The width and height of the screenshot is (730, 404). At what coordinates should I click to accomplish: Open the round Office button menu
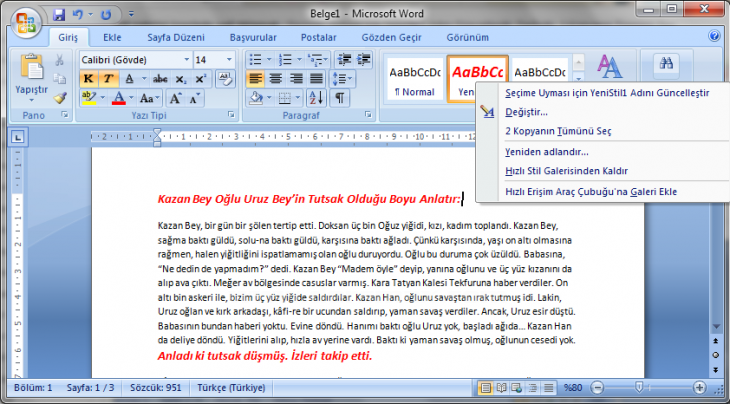click(26, 23)
